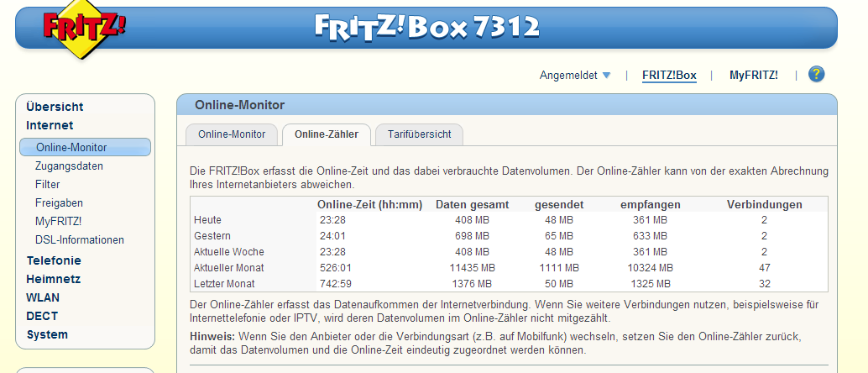Click the 1325 MB received value
Image resolution: width=868 pixels, height=373 pixels.
tap(651, 284)
